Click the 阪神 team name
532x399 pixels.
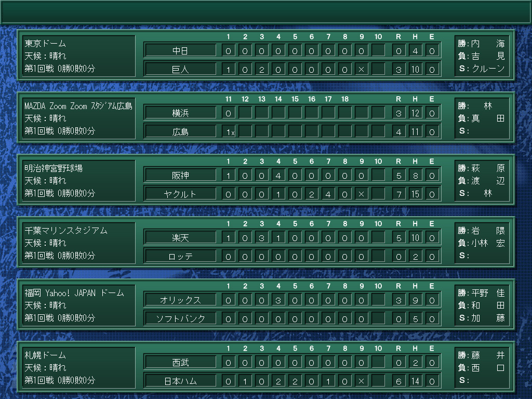[180, 176]
